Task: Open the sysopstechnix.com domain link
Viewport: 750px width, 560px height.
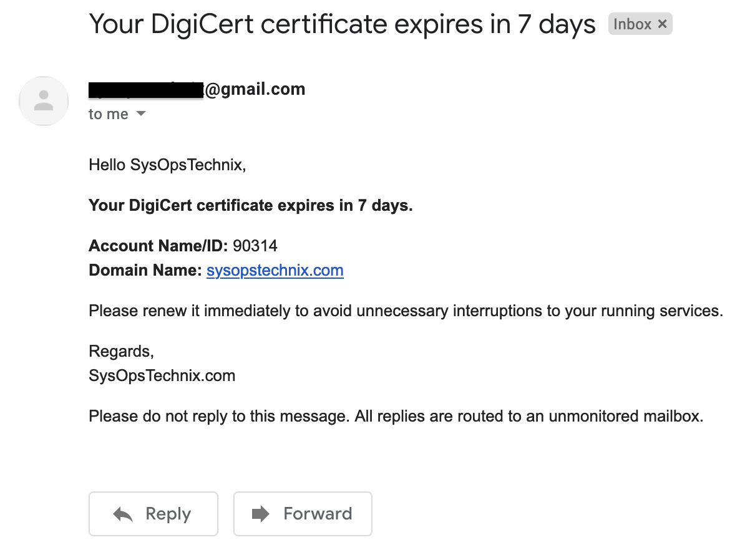Action: (x=275, y=271)
